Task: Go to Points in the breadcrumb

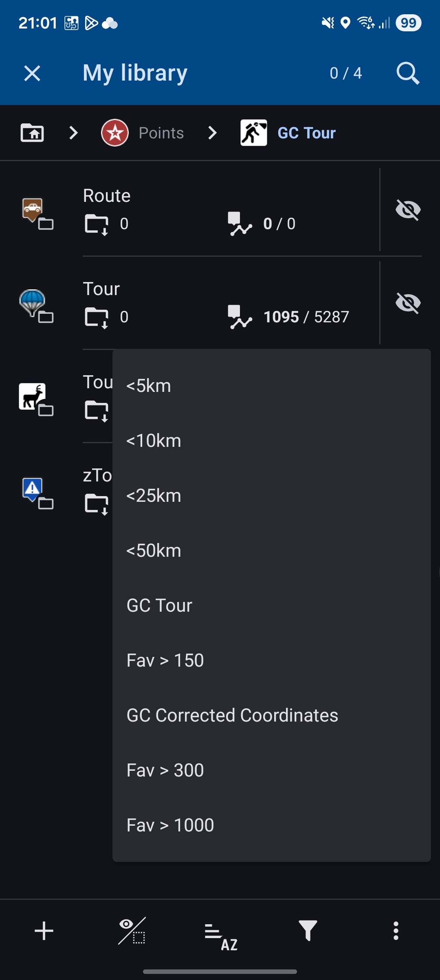Action: tap(143, 133)
